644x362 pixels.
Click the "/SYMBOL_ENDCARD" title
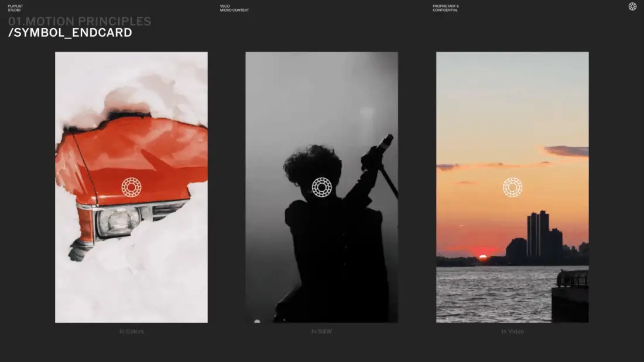click(x=70, y=33)
